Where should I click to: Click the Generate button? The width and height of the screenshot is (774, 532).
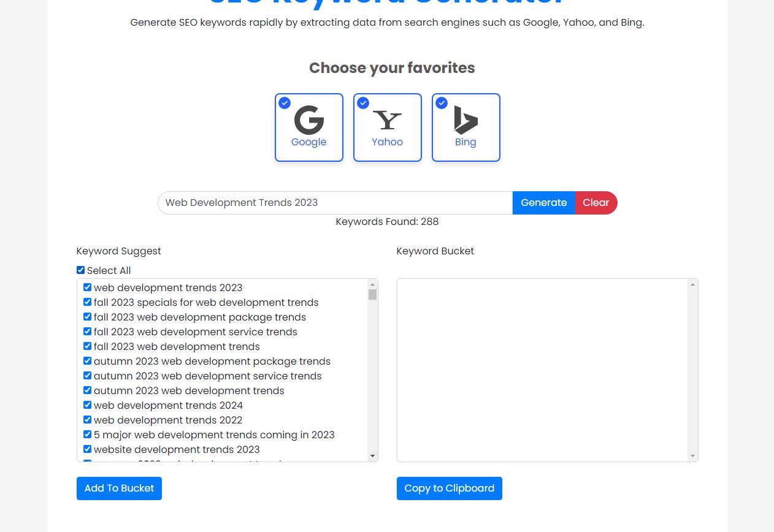click(x=544, y=203)
